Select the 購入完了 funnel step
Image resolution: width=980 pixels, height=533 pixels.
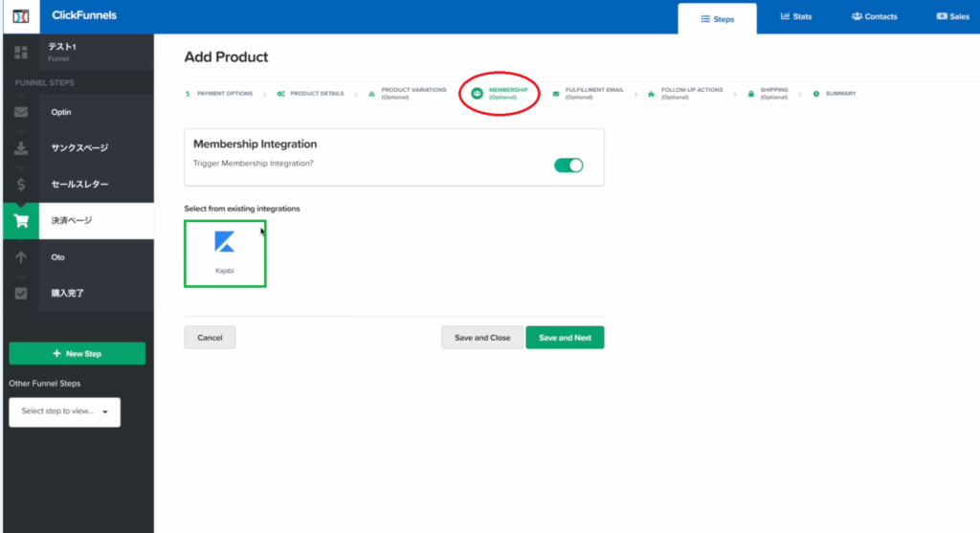pos(78,293)
